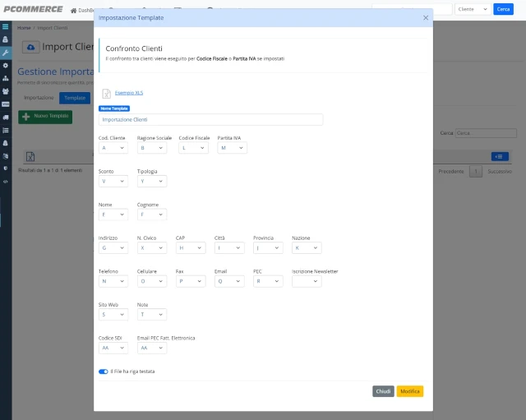The width and height of the screenshot is (526, 420).
Task: Open the VISA payments sidebar icon
Action: point(6,104)
